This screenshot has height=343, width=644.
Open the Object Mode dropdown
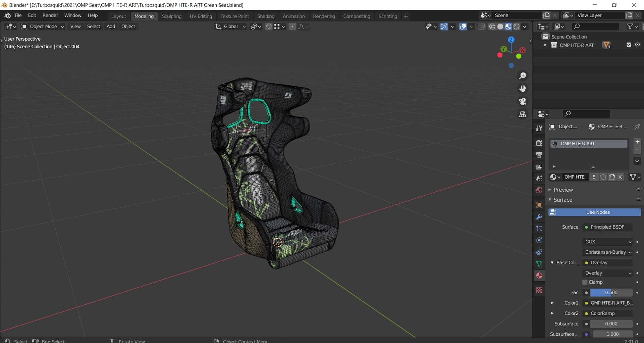[x=43, y=27]
